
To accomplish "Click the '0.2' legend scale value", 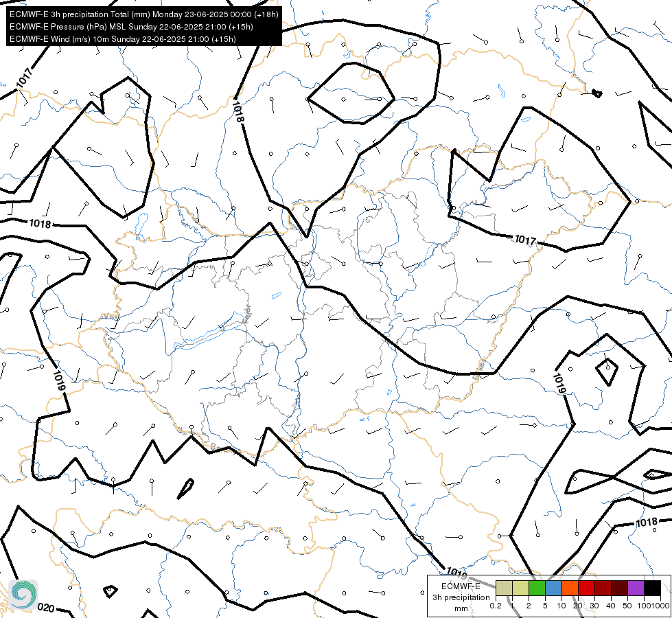I will tap(496, 606).
